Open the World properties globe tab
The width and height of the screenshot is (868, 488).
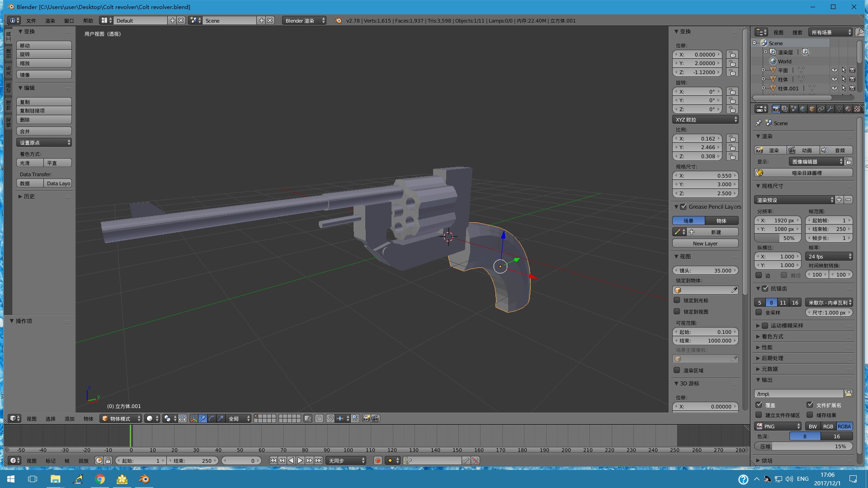(803, 109)
